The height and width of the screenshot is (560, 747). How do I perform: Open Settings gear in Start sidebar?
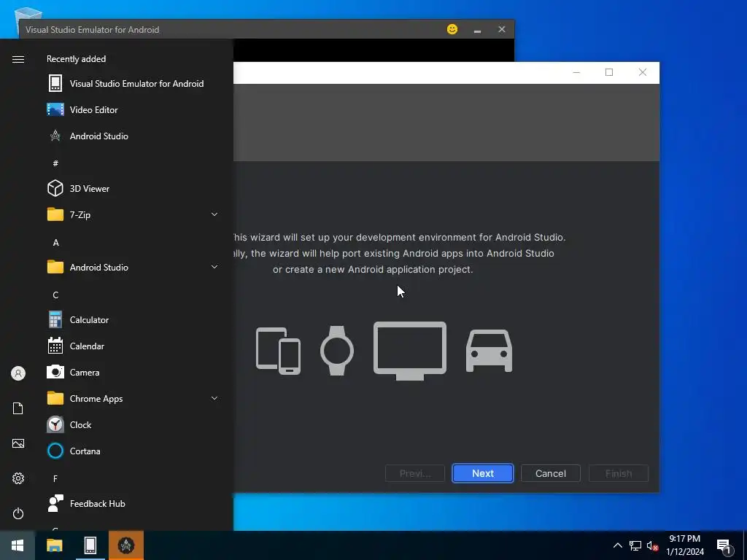tap(18, 478)
